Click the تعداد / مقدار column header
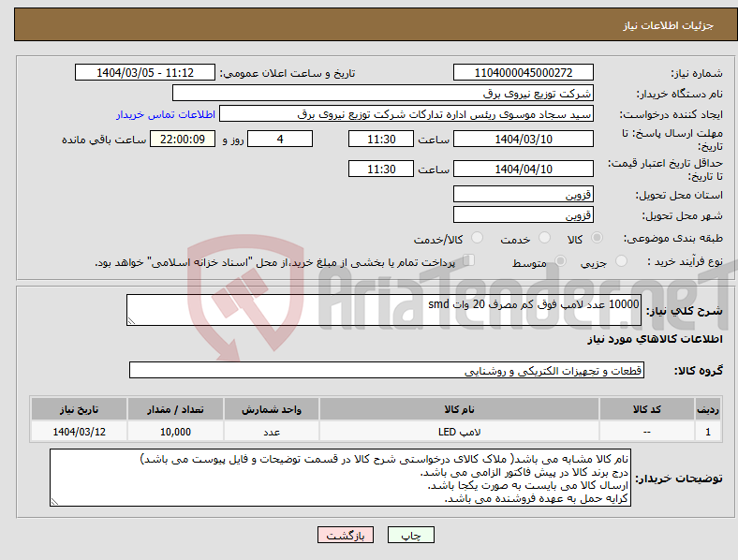 [x=175, y=409]
